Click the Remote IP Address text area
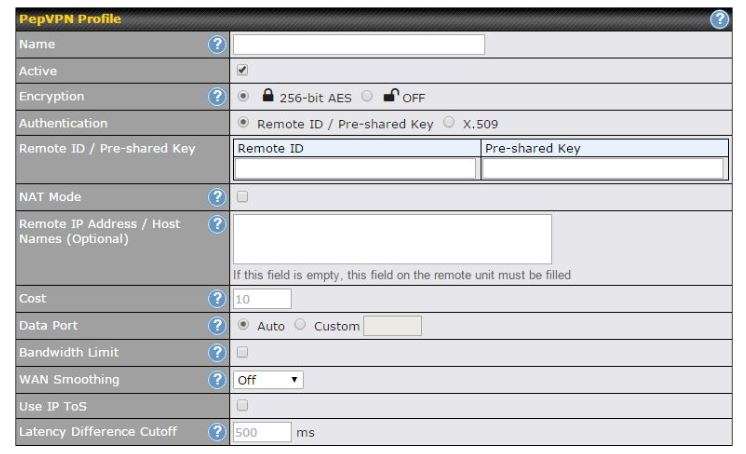This screenshot has height=454, width=746. (392, 238)
